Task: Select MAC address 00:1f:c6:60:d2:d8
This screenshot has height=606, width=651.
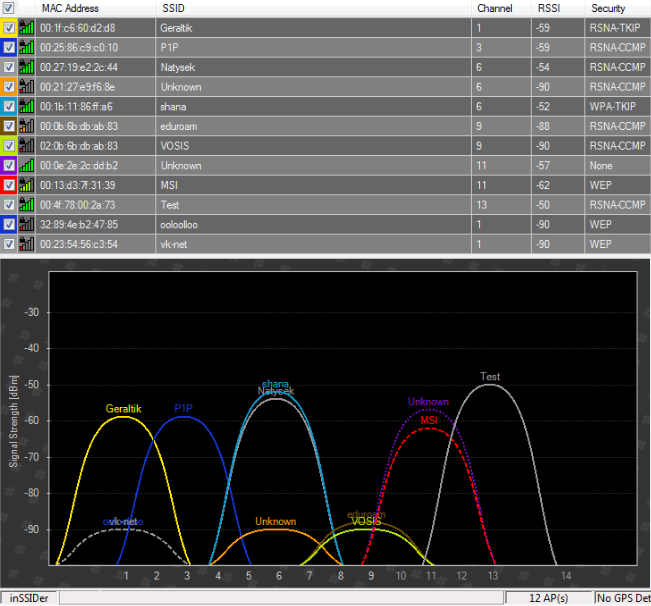Action: 78,28
